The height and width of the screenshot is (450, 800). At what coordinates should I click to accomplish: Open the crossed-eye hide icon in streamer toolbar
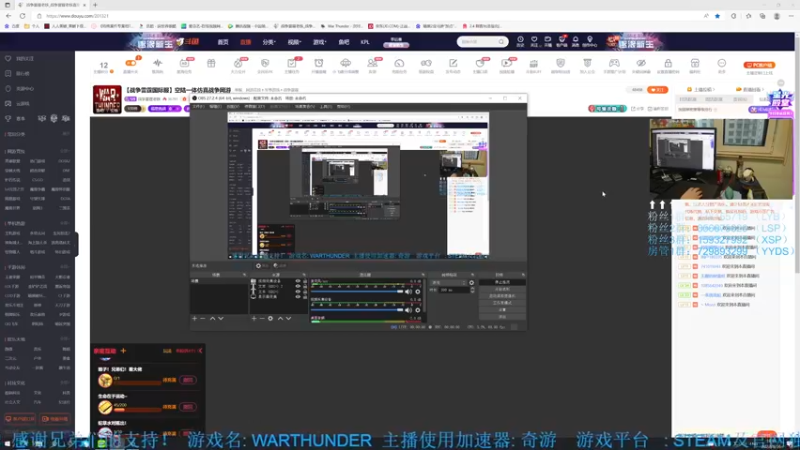[x=641, y=63]
